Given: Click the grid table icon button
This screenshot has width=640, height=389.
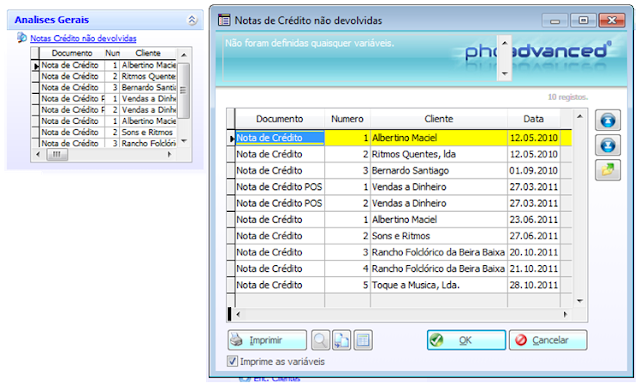Looking at the screenshot, I should 363,340.
